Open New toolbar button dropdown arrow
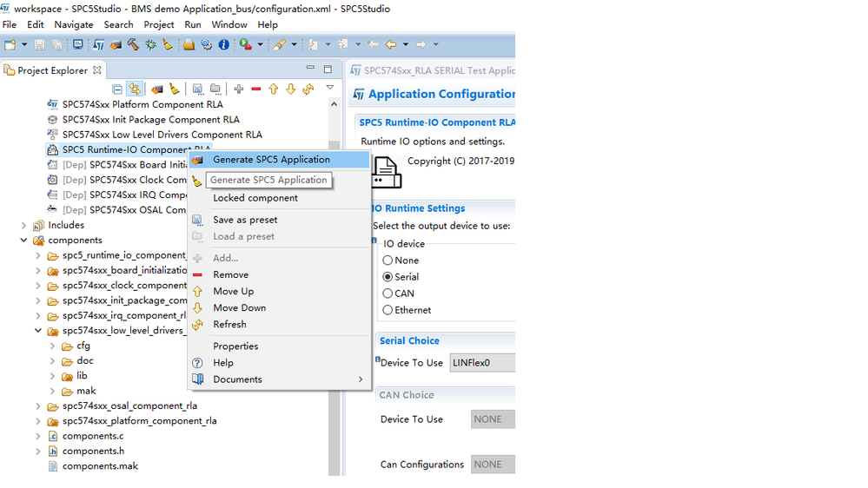This screenshot has height=488, width=868. pos(24,45)
